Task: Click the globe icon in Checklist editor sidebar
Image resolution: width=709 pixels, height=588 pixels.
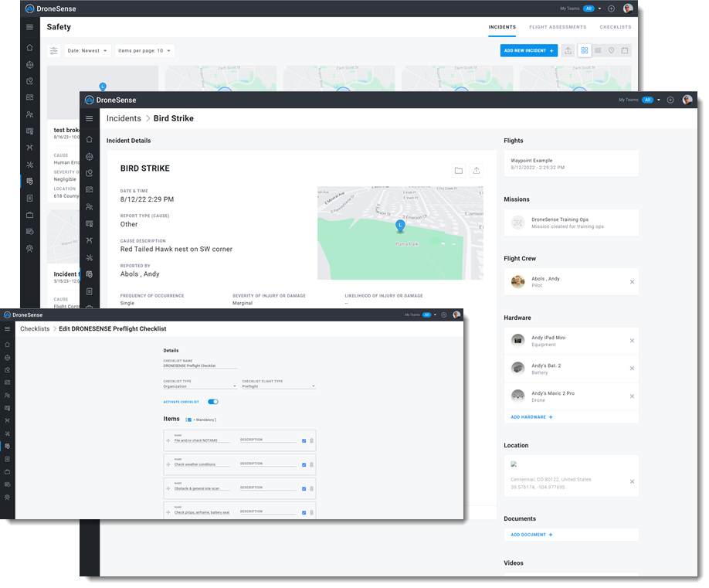Action: 7,358
